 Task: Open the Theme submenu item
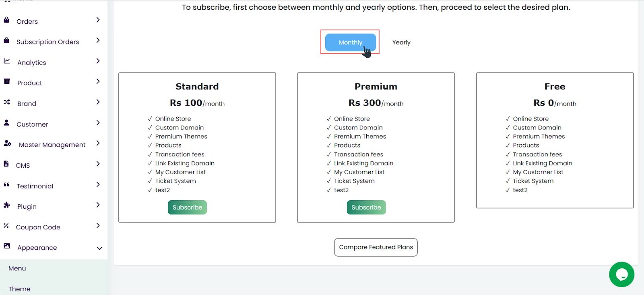[19, 289]
